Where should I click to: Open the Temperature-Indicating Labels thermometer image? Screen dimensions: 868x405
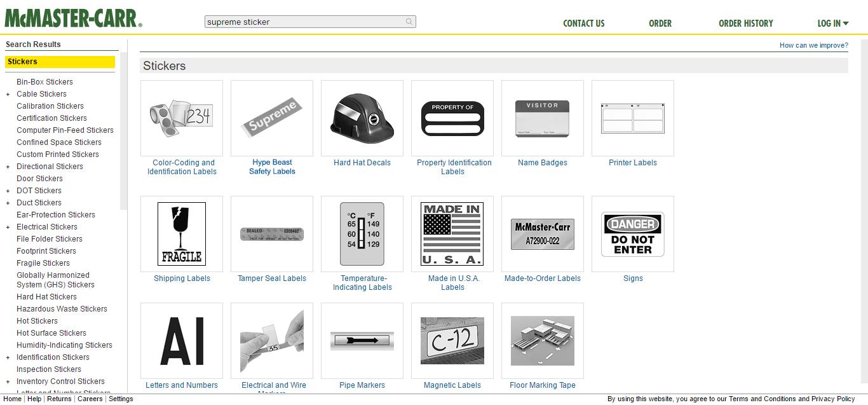pos(362,233)
